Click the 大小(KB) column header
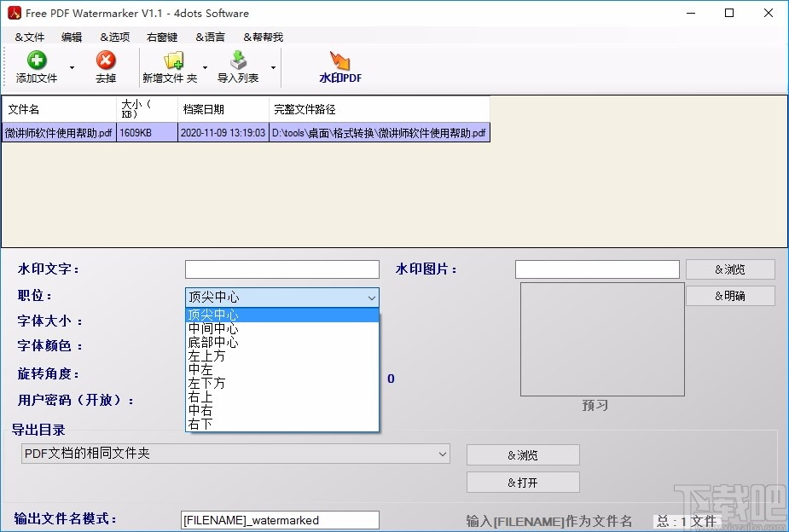 tap(147, 109)
